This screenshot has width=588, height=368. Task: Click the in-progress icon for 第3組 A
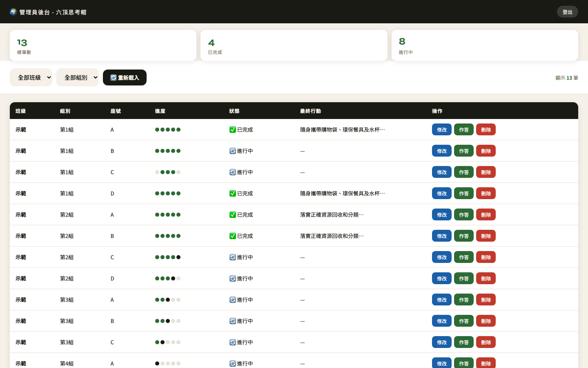[233, 300]
